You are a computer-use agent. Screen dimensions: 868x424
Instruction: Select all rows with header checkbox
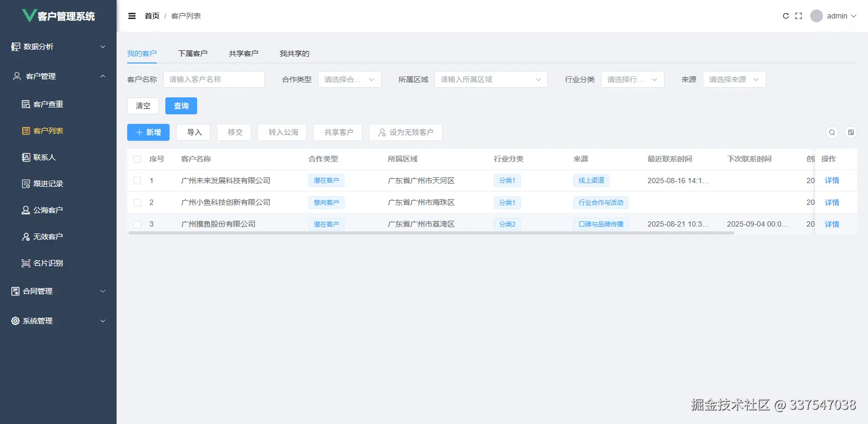coord(137,159)
